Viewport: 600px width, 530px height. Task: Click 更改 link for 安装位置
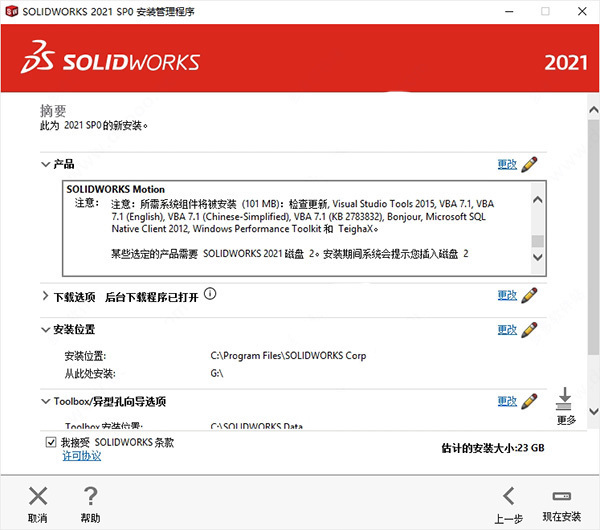pos(507,330)
